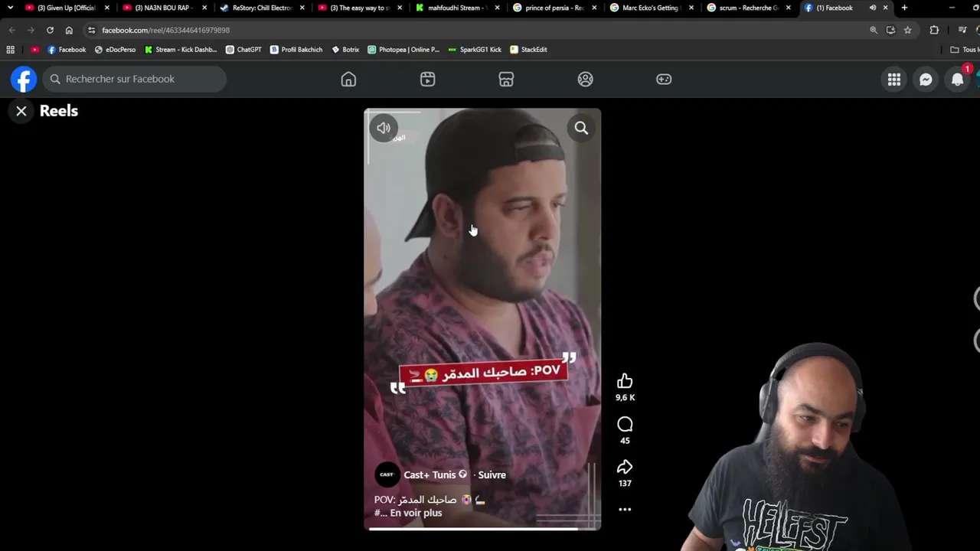Open the Stream - Kick Dashboard bookmark
This screenshot has height=551, width=980.
(x=181, y=50)
